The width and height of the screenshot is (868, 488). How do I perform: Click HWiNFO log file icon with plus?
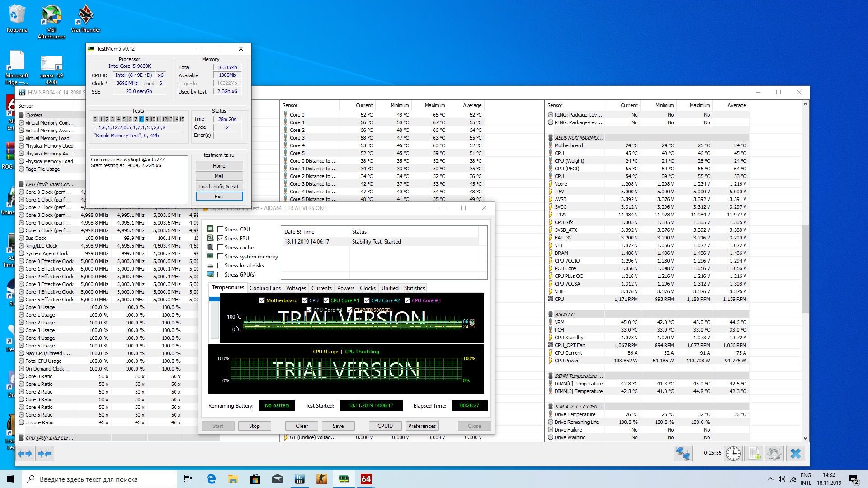click(x=754, y=453)
